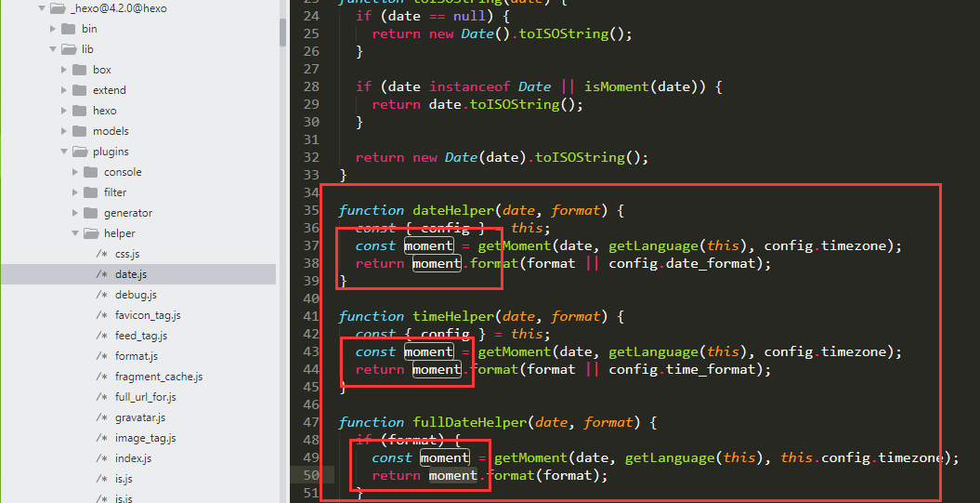Image resolution: width=980 pixels, height=503 pixels.
Task: Collapse the helper folder arrow
Action: [x=75, y=233]
